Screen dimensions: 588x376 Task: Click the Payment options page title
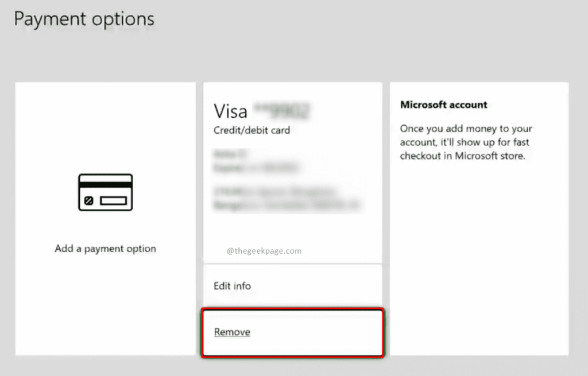point(84,19)
